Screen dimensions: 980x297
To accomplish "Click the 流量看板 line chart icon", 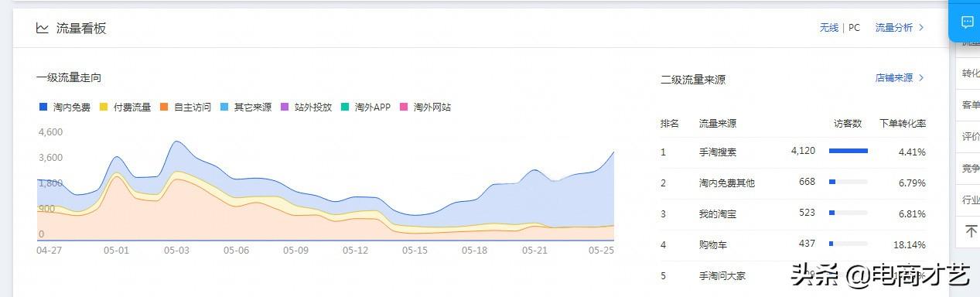I will (x=42, y=28).
